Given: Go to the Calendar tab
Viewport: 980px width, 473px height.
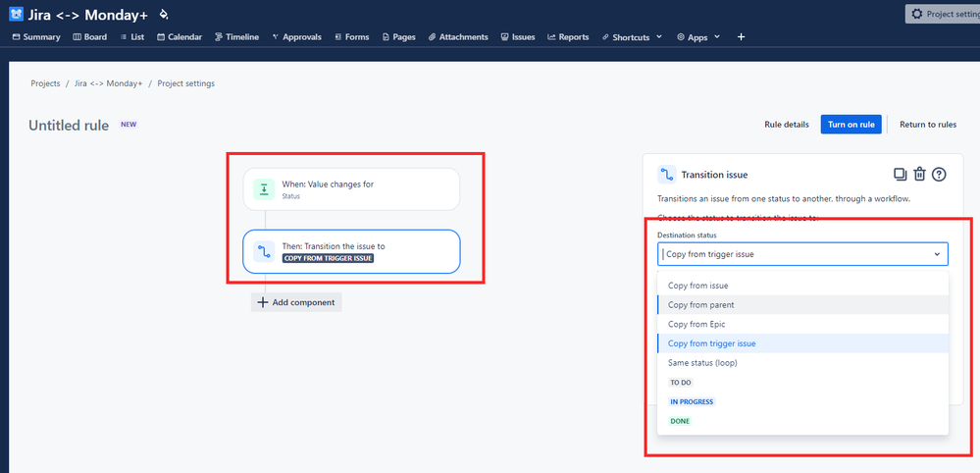Looking at the screenshot, I should coord(180,37).
